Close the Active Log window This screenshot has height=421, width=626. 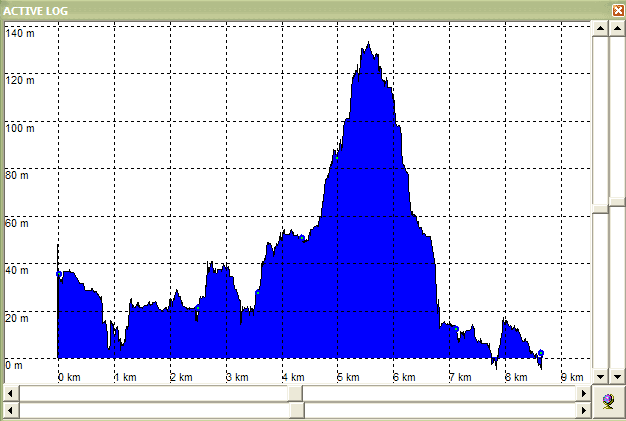[618, 10]
